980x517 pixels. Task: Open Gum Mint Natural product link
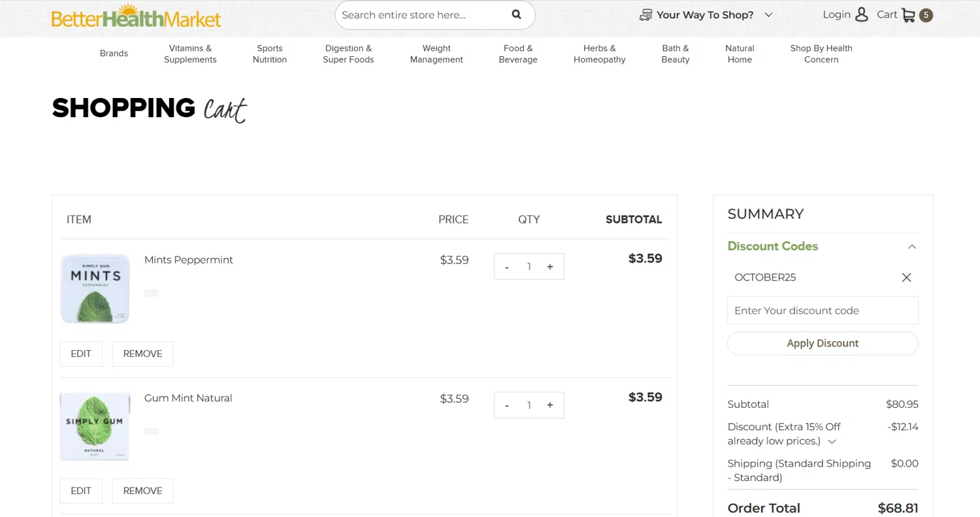tap(188, 398)
